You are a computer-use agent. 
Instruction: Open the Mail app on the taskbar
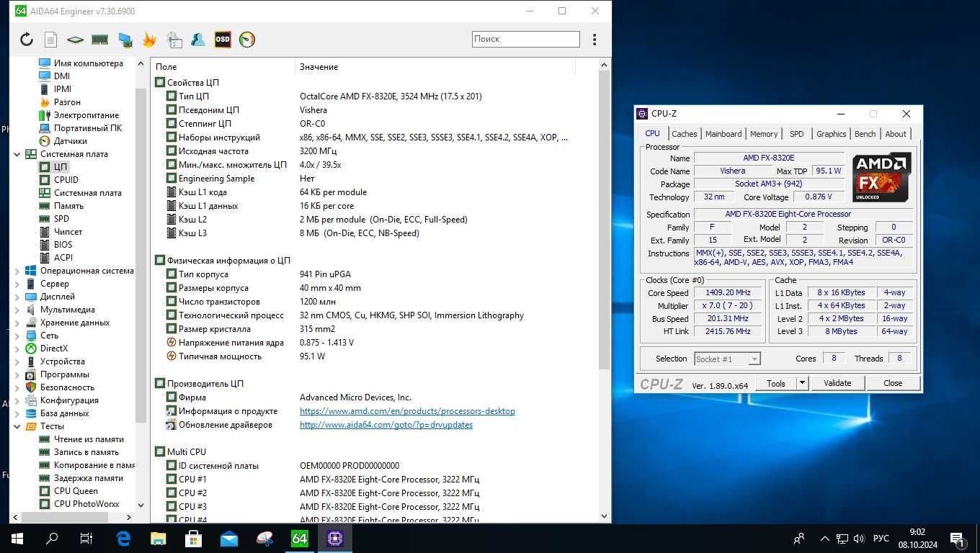[229, 538]
